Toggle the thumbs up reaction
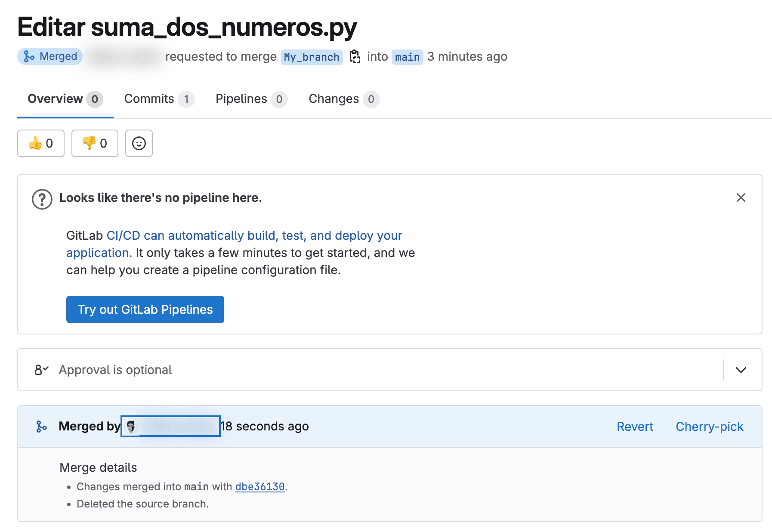The image size is (772, 532). point(40,143)
